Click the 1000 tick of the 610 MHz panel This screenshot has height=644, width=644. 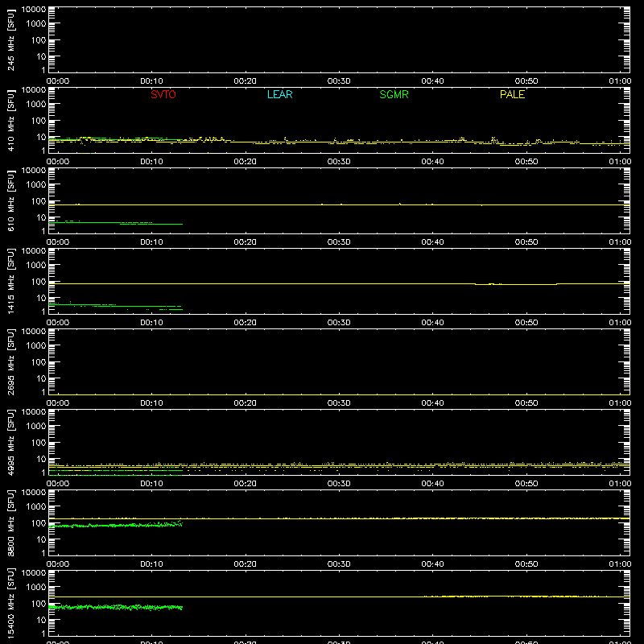(36, 185)
